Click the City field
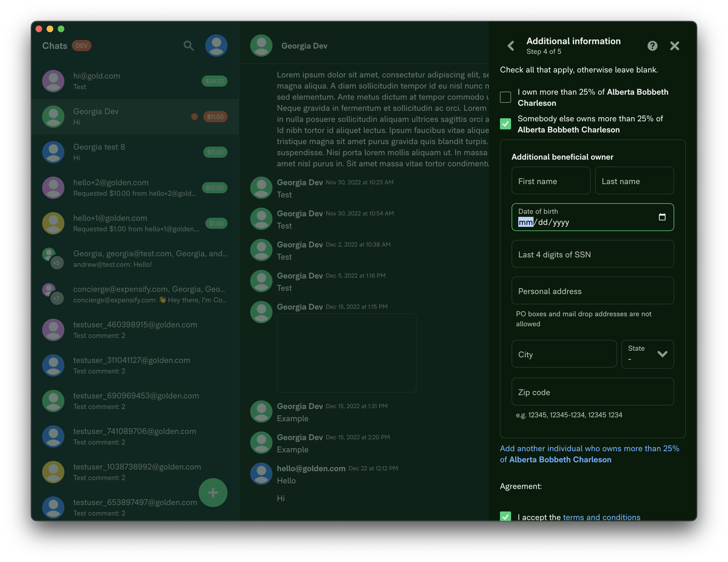The image size is (728, 562). [x=564, y=354]
